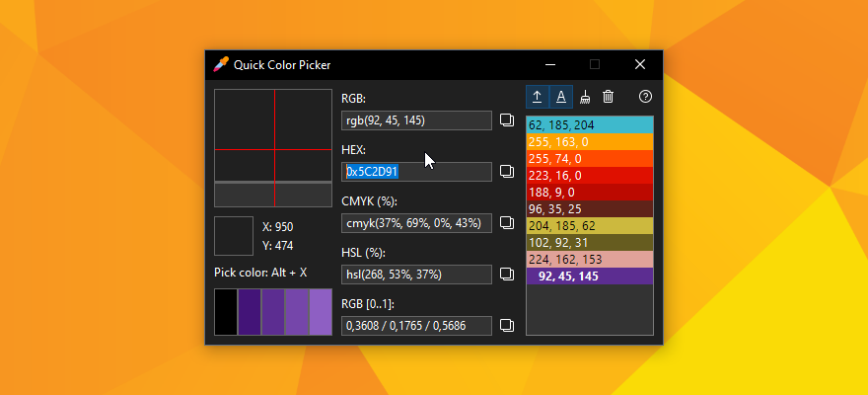Toggle the underlined A text button

pyautogui.click(x=561, y=97)
